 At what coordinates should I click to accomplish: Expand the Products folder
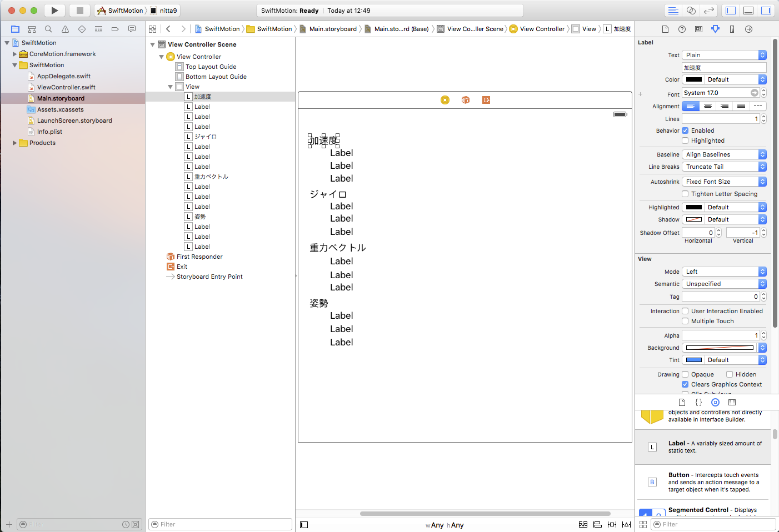click(x=14, y=143)
